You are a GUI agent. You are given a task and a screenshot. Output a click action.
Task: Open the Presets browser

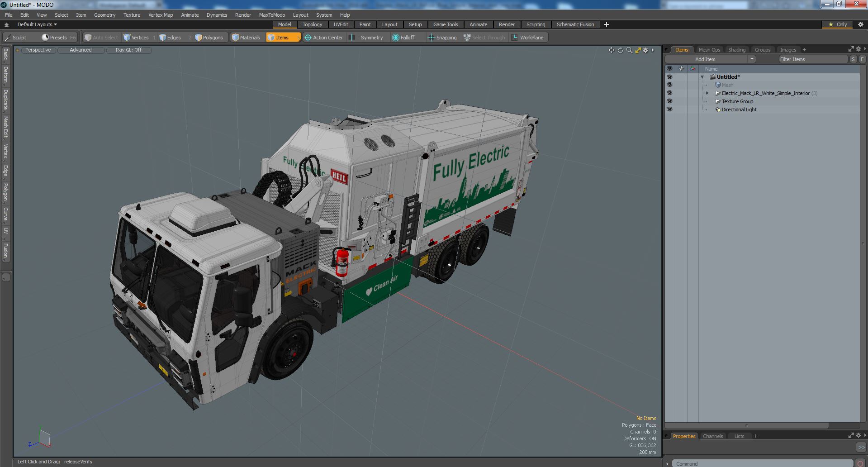tap(58, 38)
